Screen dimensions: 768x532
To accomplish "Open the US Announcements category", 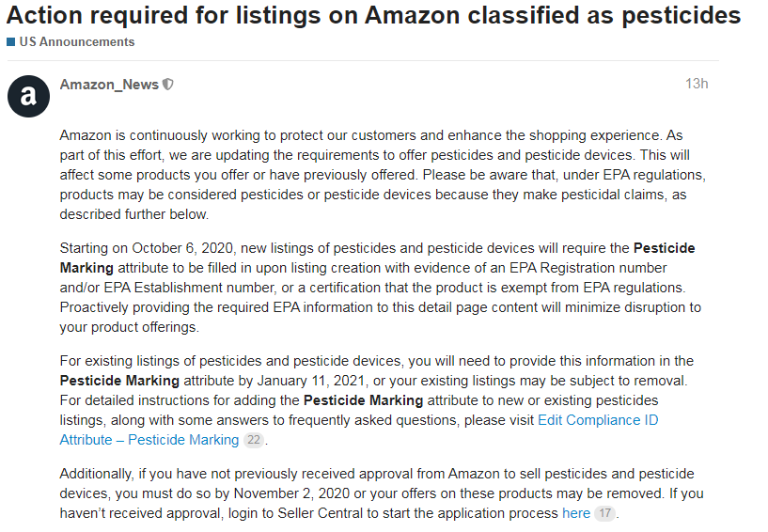I will click(76, 42).
